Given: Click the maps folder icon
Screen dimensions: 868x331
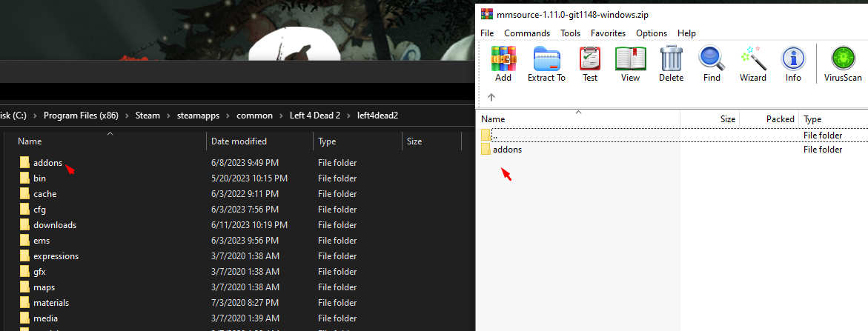Looking at the screenshot, I should click(24, 287).
